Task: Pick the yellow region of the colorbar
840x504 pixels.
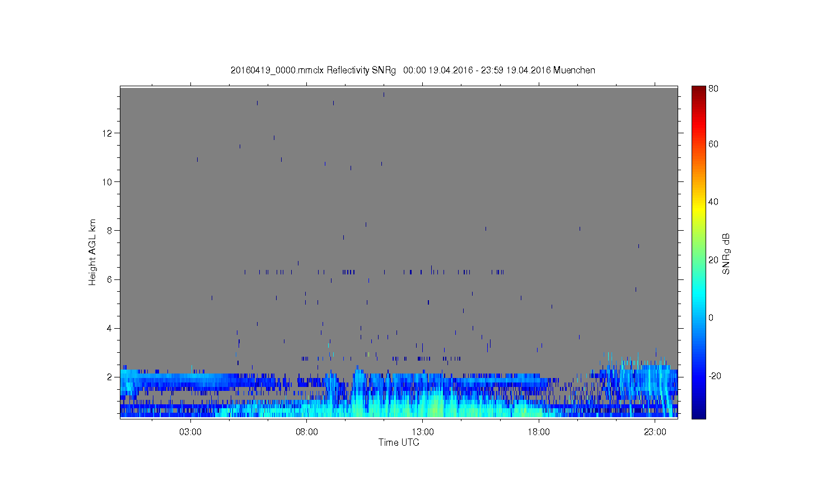Action: (x=698, y=208)
